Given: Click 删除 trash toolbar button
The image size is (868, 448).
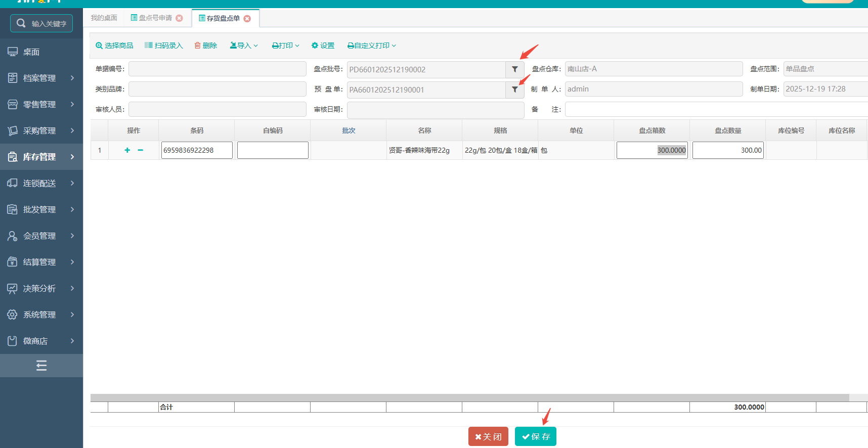Looking at the screenshot, I should pos(206,46).
